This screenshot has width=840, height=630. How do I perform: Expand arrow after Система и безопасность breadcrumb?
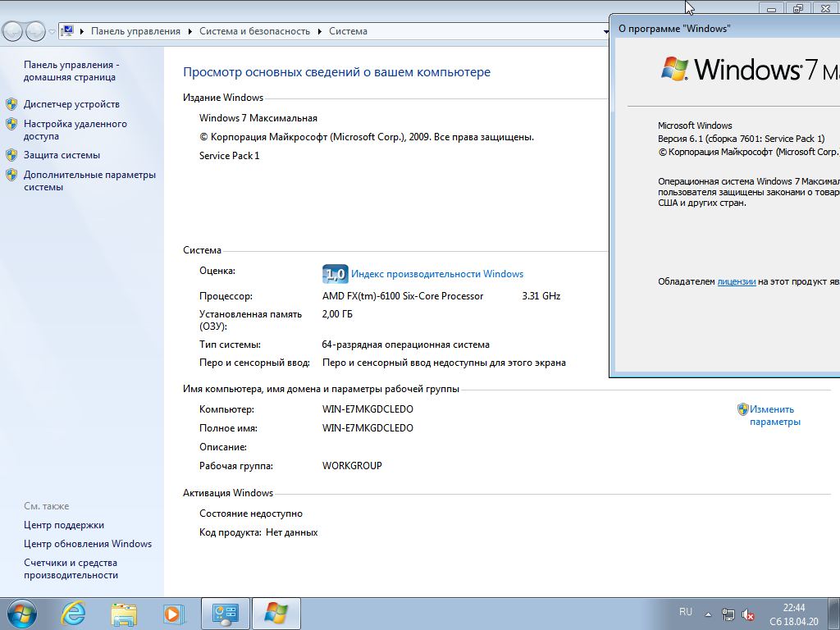click(x=319, y=32)
